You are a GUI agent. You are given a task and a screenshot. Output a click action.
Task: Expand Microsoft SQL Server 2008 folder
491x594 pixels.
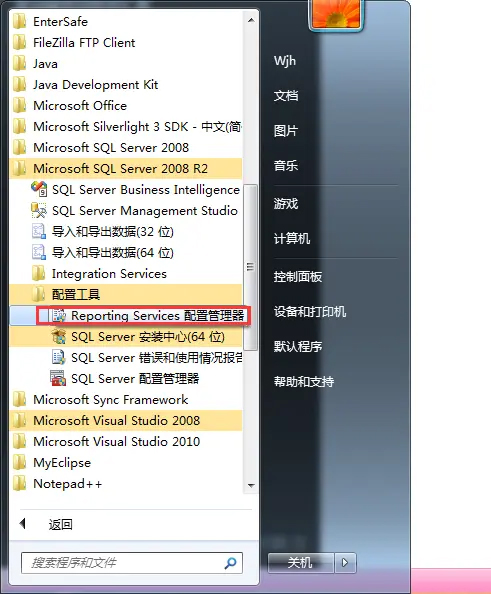point(126,147)
